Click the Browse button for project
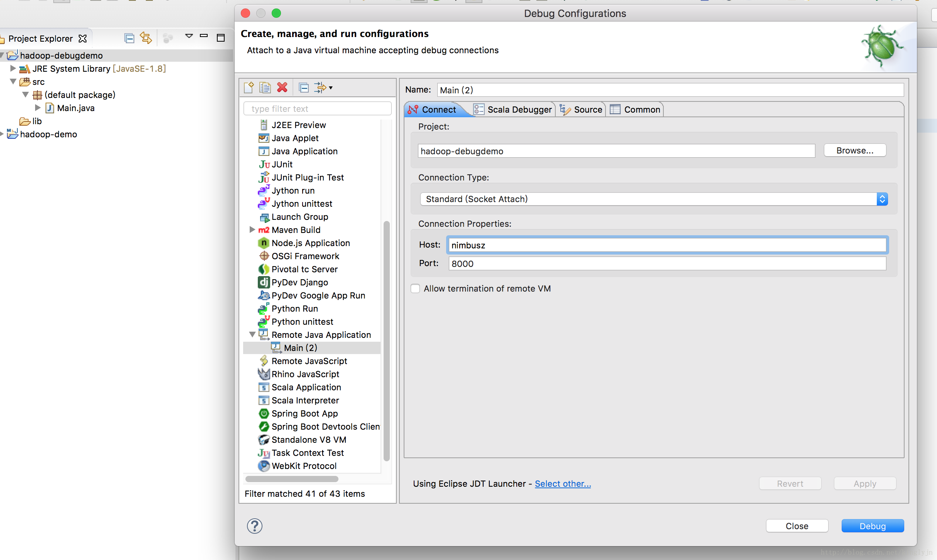937x560 pixels. pos(856,150)
